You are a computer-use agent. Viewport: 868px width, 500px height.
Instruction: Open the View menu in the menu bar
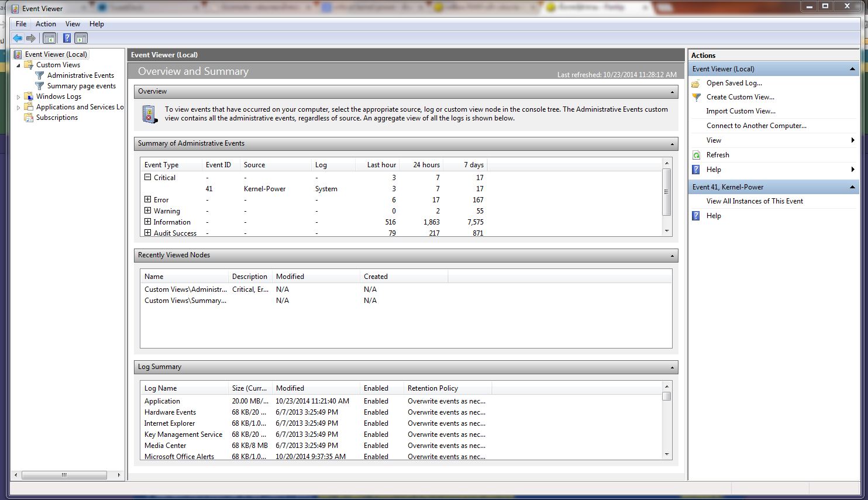73,24
